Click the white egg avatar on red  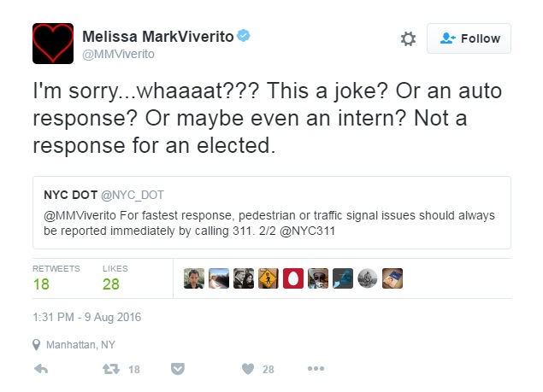(293, 278)
